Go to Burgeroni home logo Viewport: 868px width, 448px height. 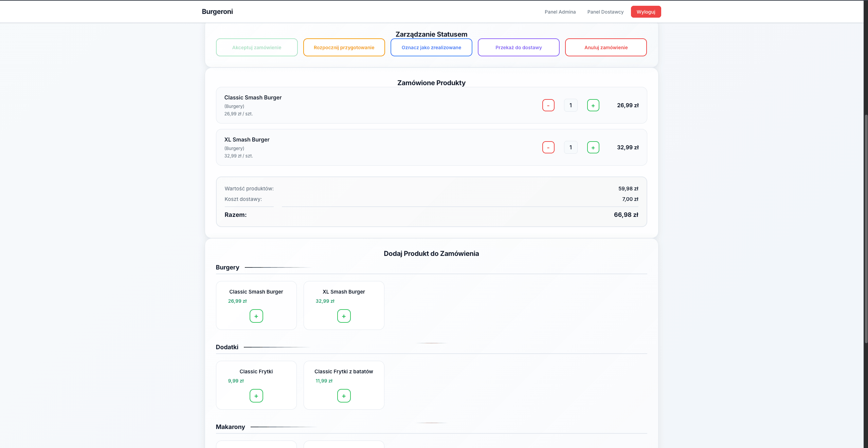(217, 12)
